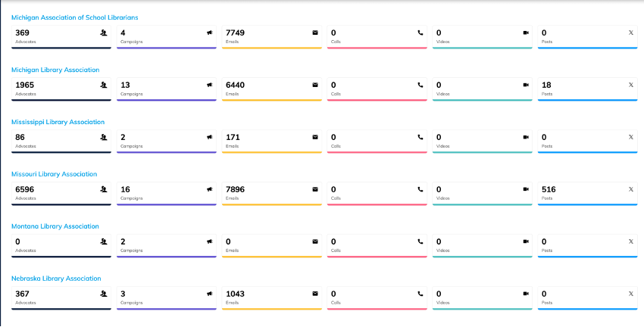Click megaphone icon in Michigan Library Association campaigns card
This screenshot has width=644, height=327.
point(210,85)
